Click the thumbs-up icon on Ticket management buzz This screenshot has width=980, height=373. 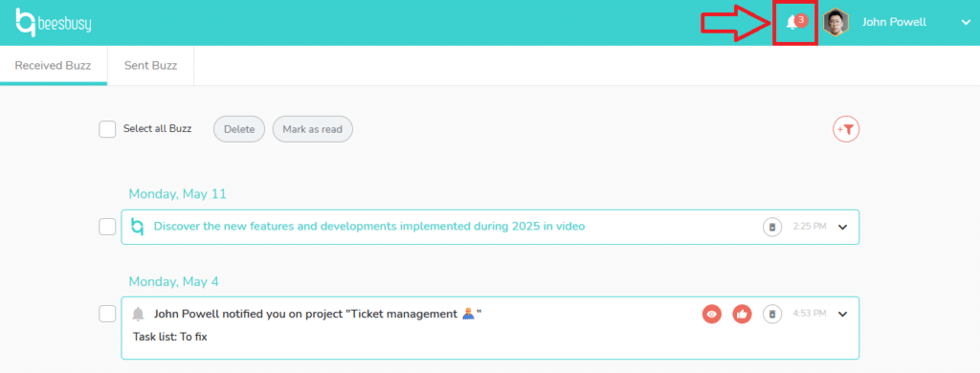point(742,314)
